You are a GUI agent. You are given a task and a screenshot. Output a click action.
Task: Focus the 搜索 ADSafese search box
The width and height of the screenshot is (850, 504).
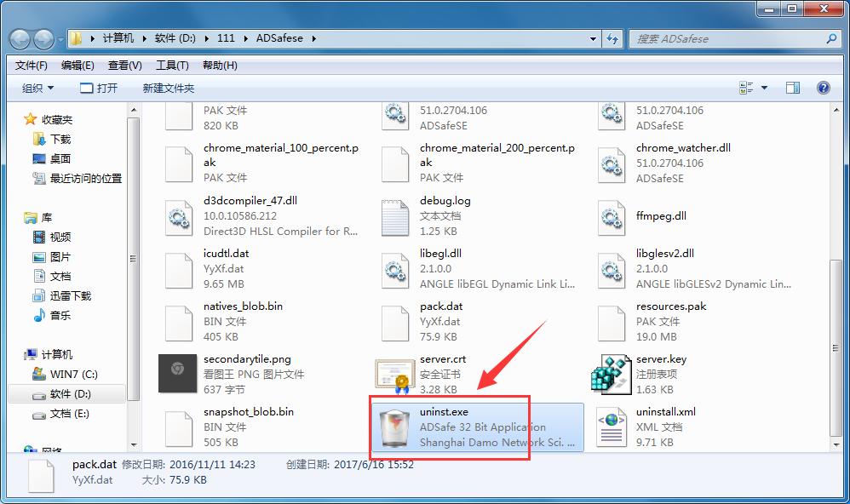click(733, 39)
